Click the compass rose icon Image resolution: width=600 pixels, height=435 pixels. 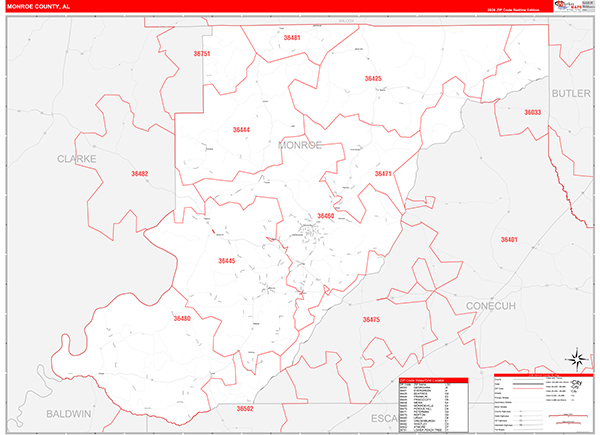click(x=576, y=359)
